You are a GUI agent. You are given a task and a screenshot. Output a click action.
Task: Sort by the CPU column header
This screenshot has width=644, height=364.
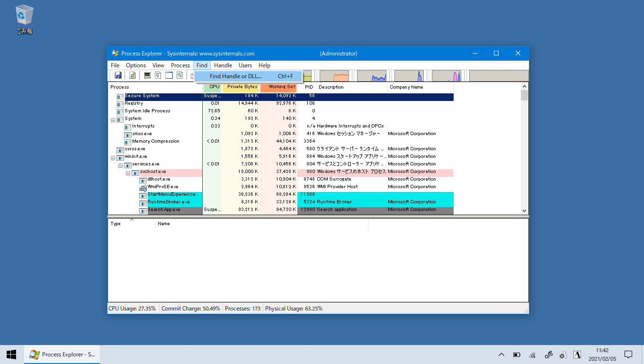click(212, 87)
